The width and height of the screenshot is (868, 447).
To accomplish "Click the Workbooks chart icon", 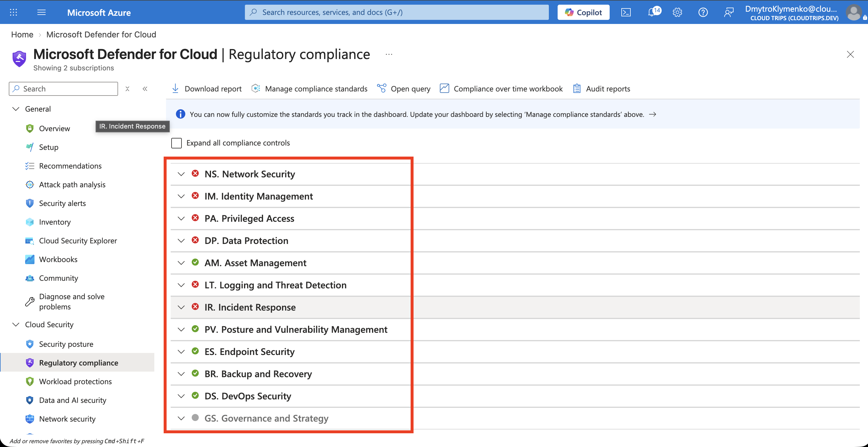I will click(x=30, y=259).
